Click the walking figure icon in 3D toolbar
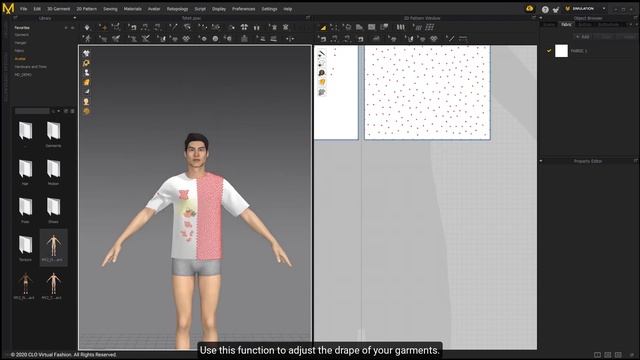Screen dimensions: 640x360 pyautogui.click(x=87, y=38)
